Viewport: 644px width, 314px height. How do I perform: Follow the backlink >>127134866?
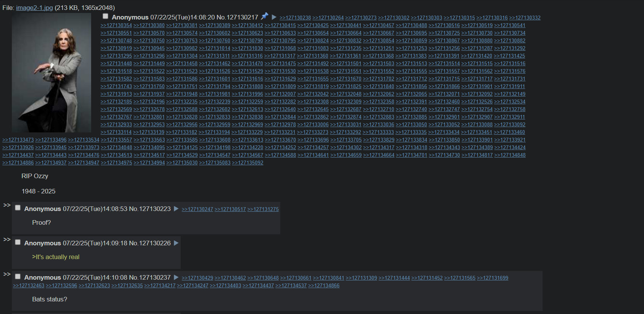[324, 286]
